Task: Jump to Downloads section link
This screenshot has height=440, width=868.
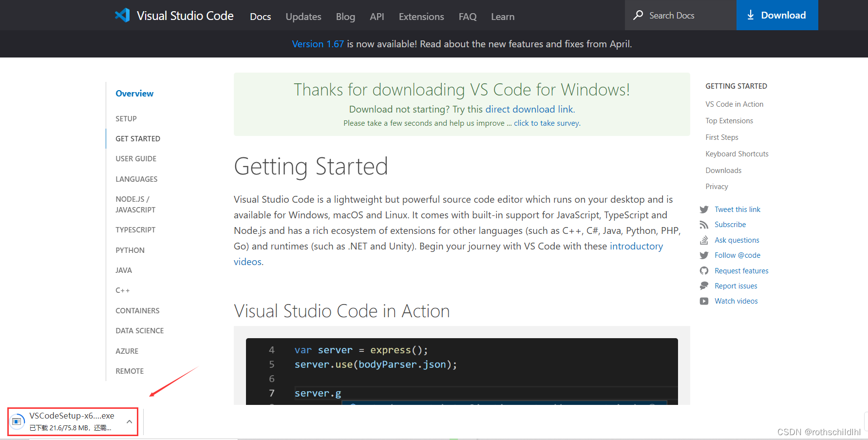Action: click(x=723, y=171)
